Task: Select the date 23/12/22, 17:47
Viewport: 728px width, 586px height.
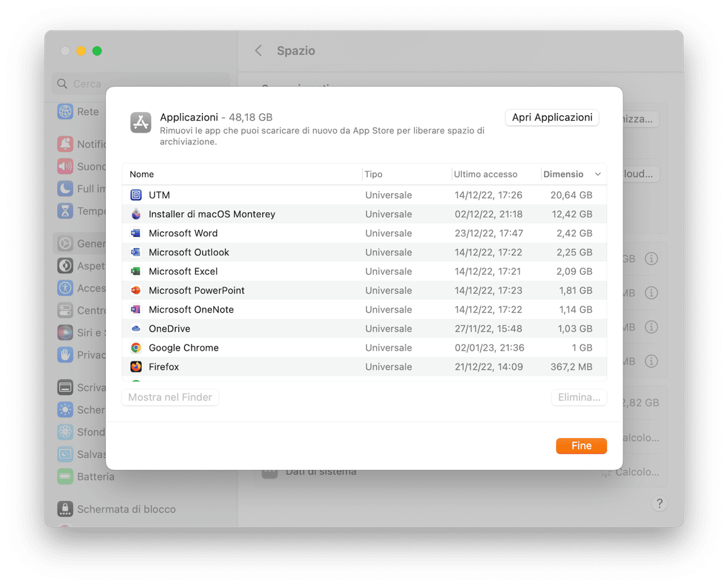Action: coord(488,233)
